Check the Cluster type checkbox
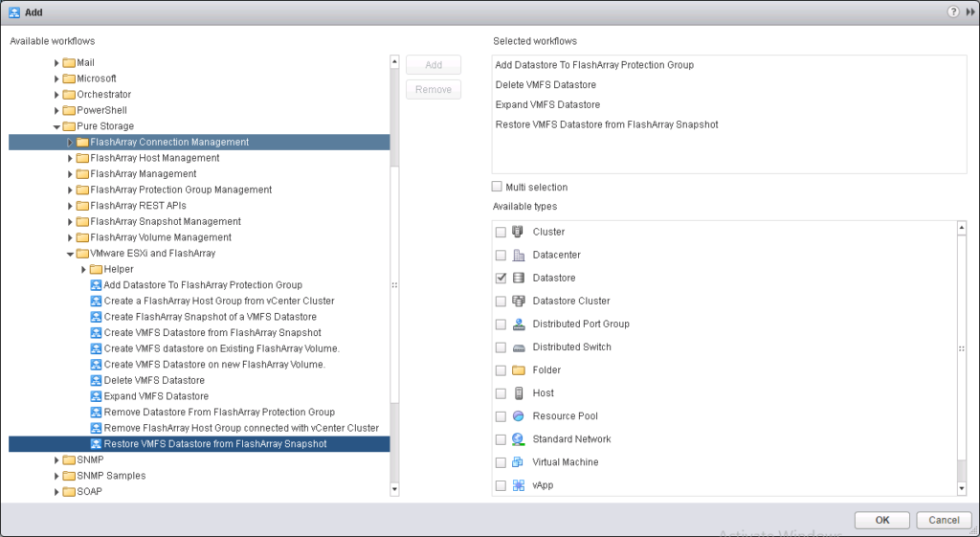980x537 pixels. click(x=501, y=232)
